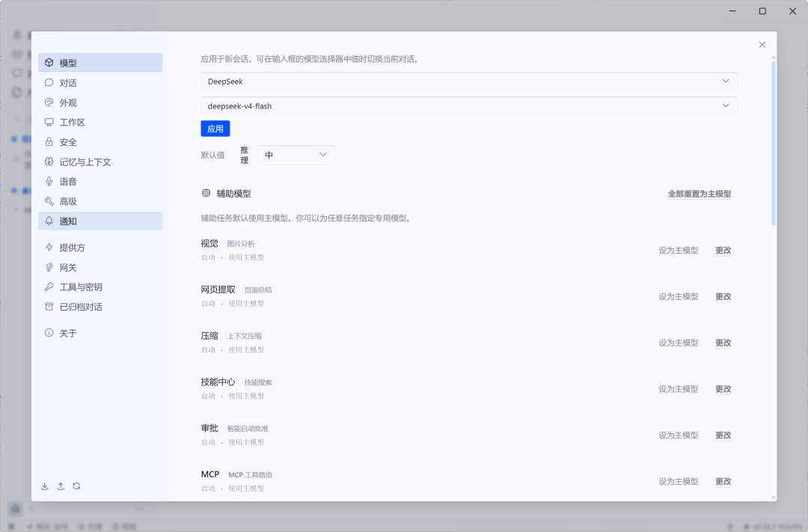Maximize the application window
Screen dimensions: 808x532
tap(762, 10)
